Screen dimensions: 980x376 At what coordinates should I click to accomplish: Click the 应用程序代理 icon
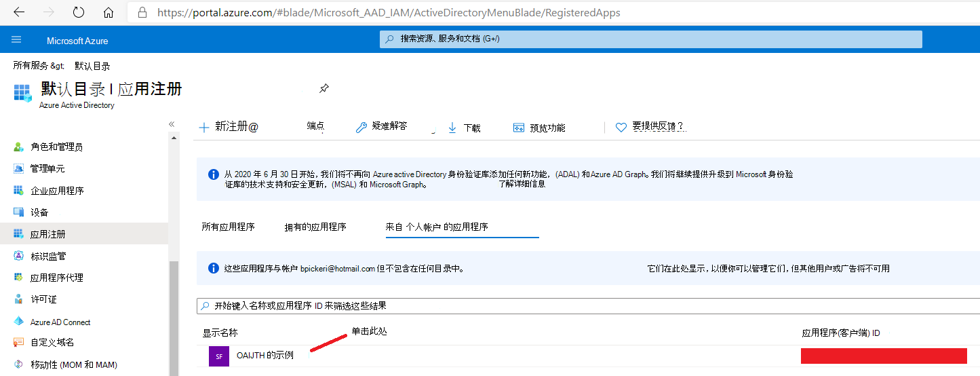point(19,278)
